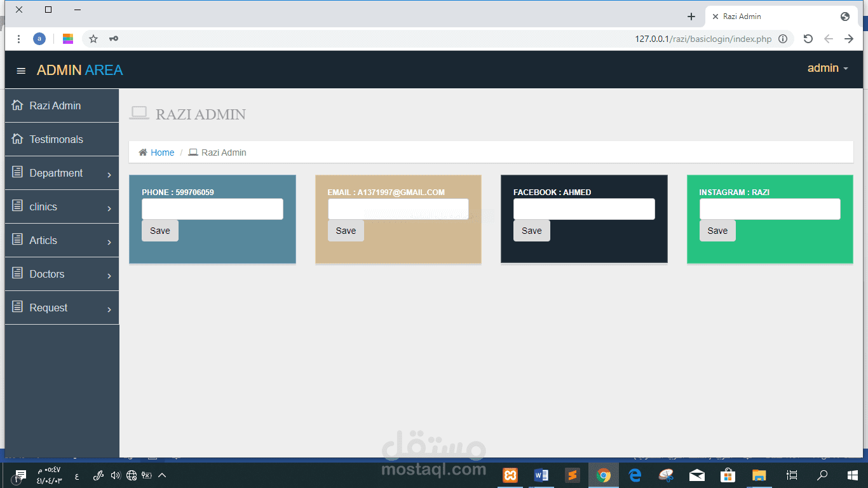The height and width of the screenshot is (488, 868).
Task: Open the Windows Start menu
Action: (x=853, y=475)
